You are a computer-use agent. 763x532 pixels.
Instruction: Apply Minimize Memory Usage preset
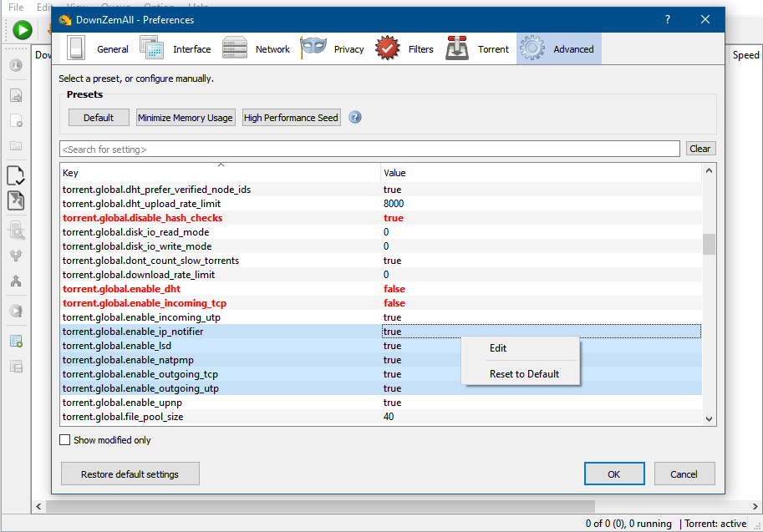[x=186, y=118]
